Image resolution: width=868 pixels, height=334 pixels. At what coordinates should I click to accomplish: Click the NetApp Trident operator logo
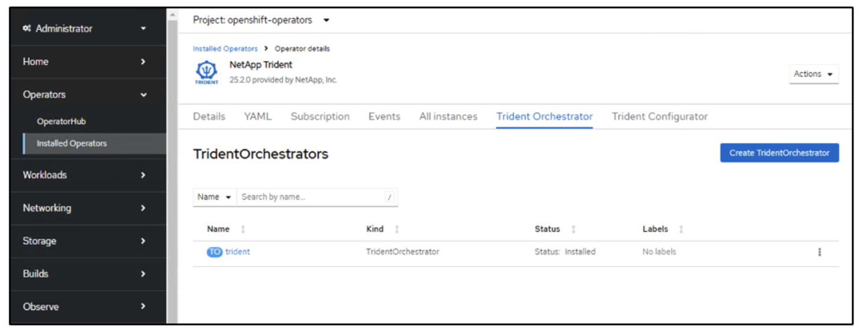[x=207, y=73]
